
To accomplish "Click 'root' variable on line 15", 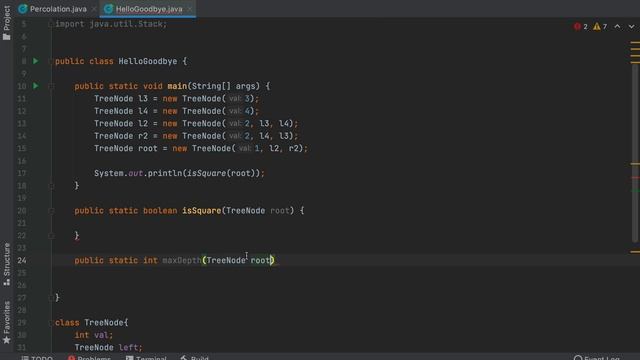I will tap(148, 149).
